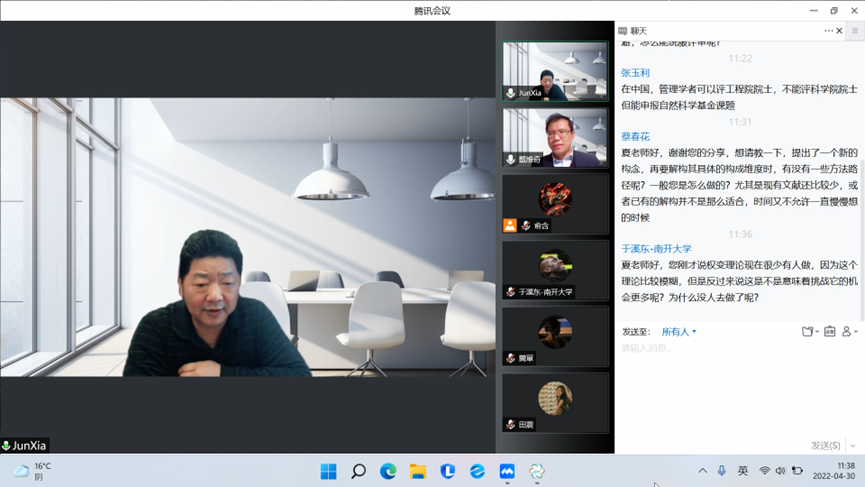The image size is (865, 487).
Task: Click the calendar-style icon above message box
Action: click(x=829, y=331)
